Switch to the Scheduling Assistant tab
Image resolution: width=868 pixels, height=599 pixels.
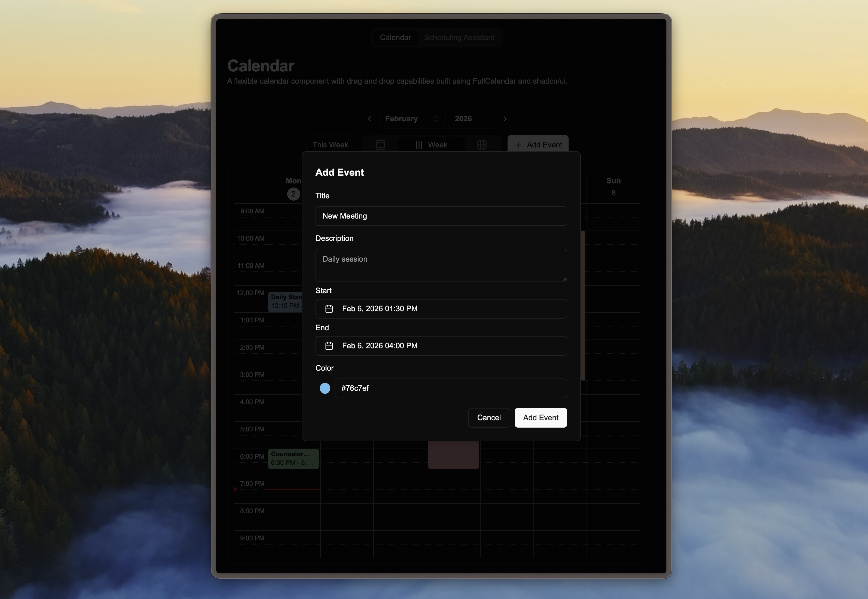459,37
